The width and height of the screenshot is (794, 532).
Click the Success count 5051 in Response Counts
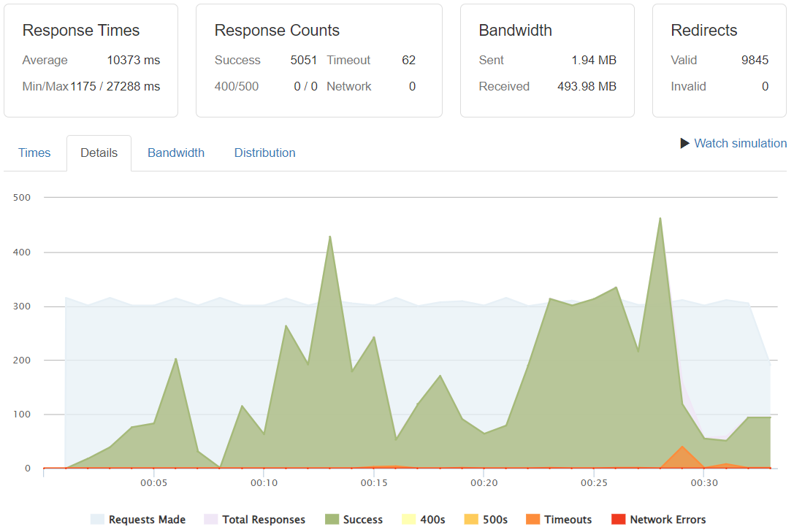click(304, 60)
